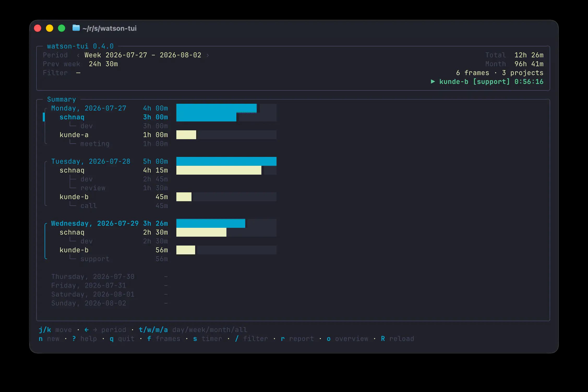
Task: Select the Thursday, 2026-07-30 row
Action: pos(110,277)
